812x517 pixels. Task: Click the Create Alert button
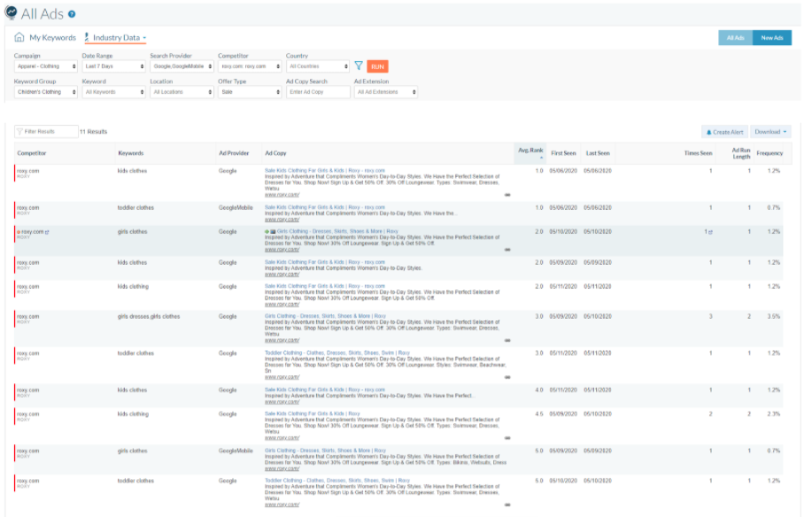pos(724,132)
